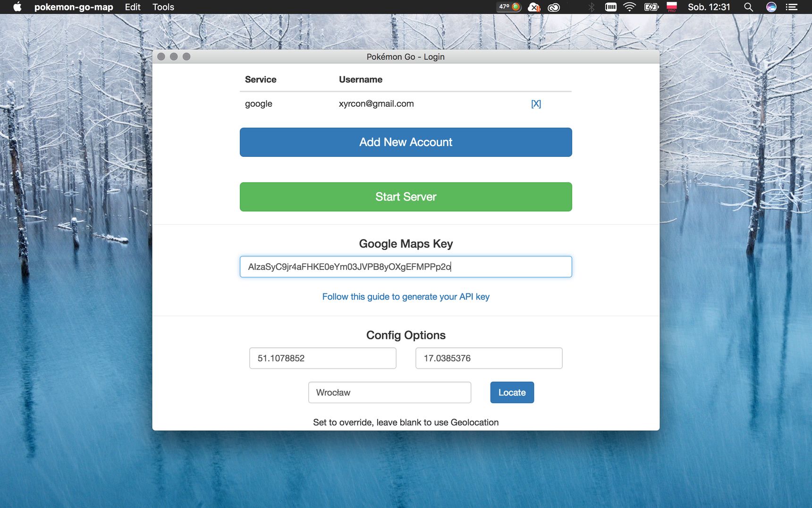Open the Adobe Creative Cloud menu bar icon
This screenshot has width=812, height=508.
554,7
